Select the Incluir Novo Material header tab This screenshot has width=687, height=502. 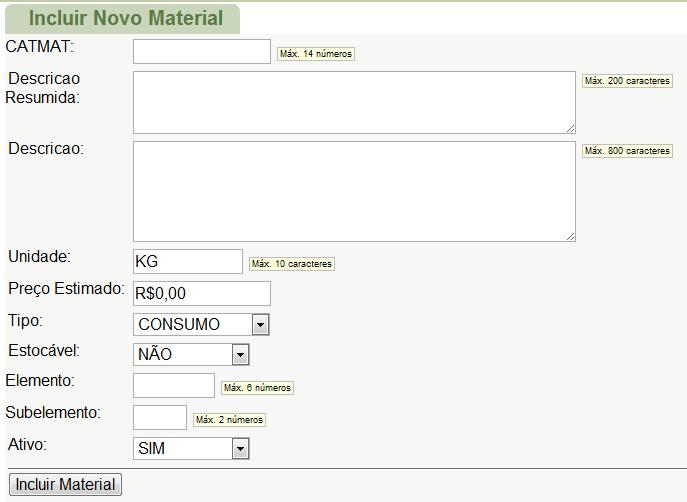pyautogui.click(x=125, y=19)
